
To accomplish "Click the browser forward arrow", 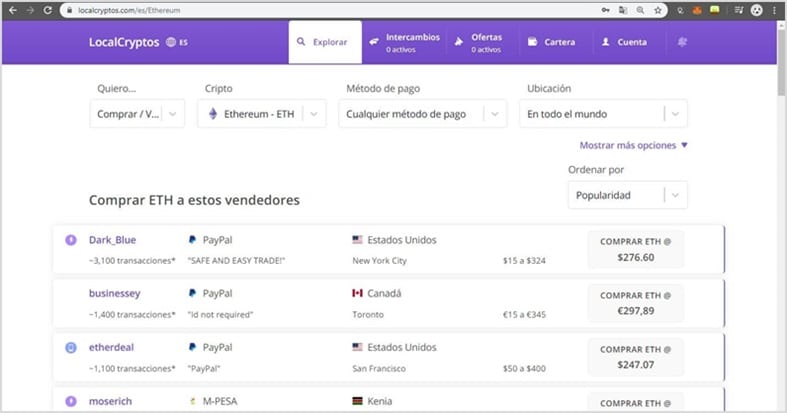I will tap(30, 10).
